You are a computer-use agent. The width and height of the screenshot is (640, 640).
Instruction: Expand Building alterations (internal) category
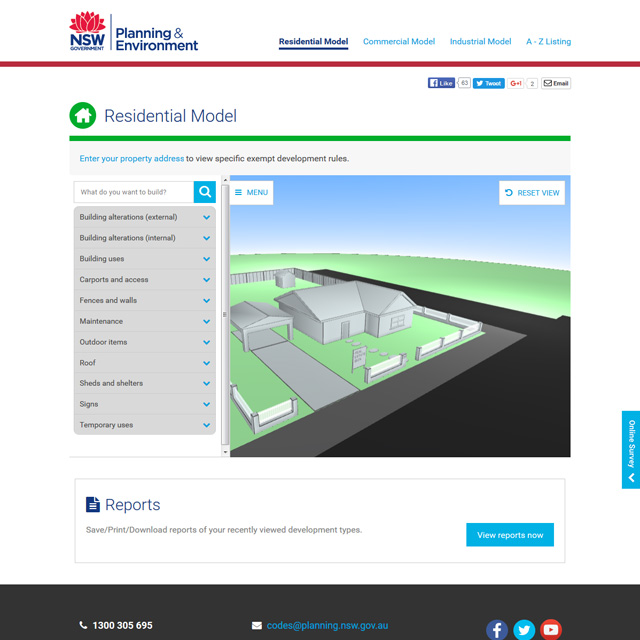tap(145, 238)
